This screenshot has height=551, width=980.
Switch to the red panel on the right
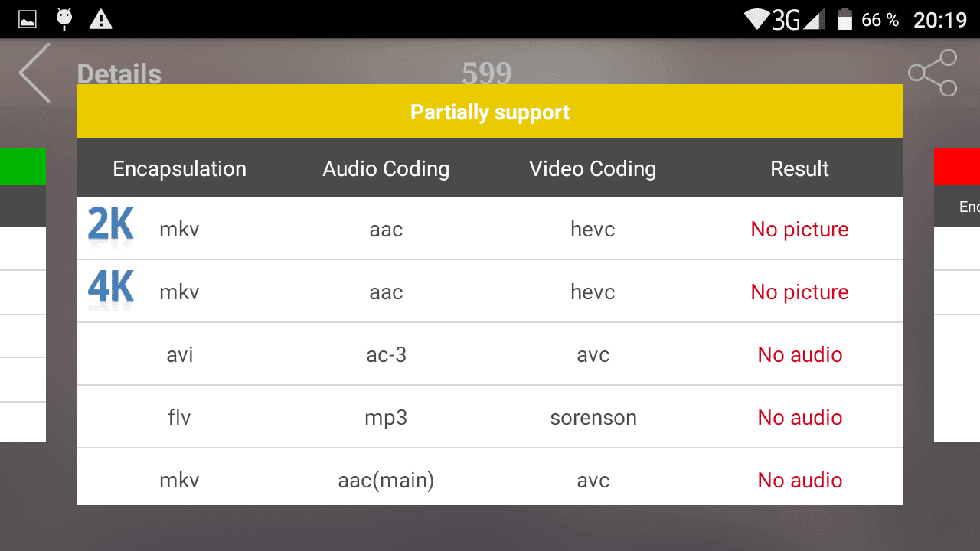(957, 166)
